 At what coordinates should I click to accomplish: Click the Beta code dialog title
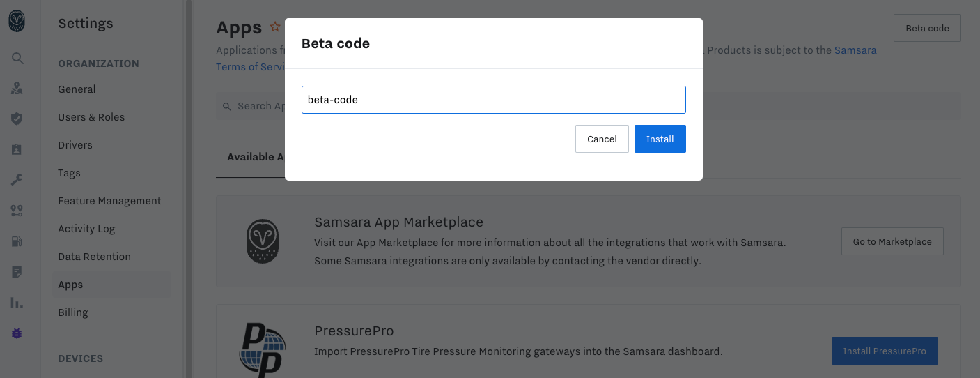(x=335, y=43)
